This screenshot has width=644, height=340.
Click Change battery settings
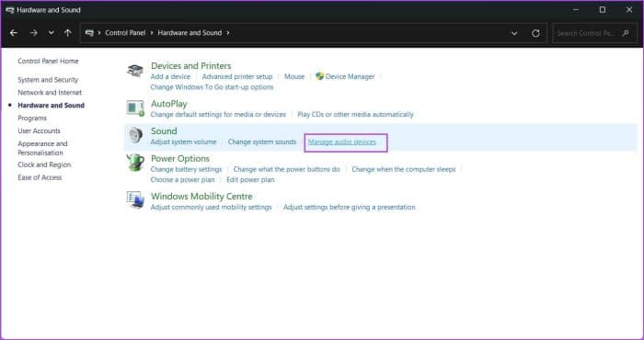(186, 169)
